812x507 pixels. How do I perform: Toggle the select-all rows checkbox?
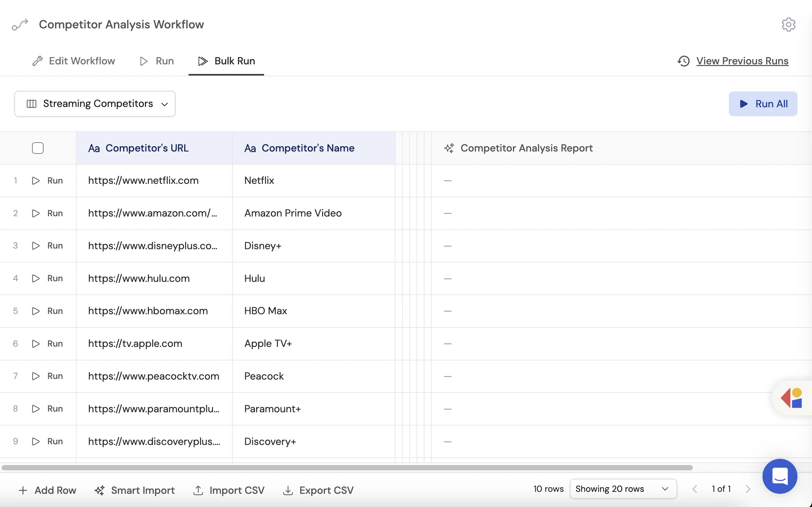coord(38,148)
